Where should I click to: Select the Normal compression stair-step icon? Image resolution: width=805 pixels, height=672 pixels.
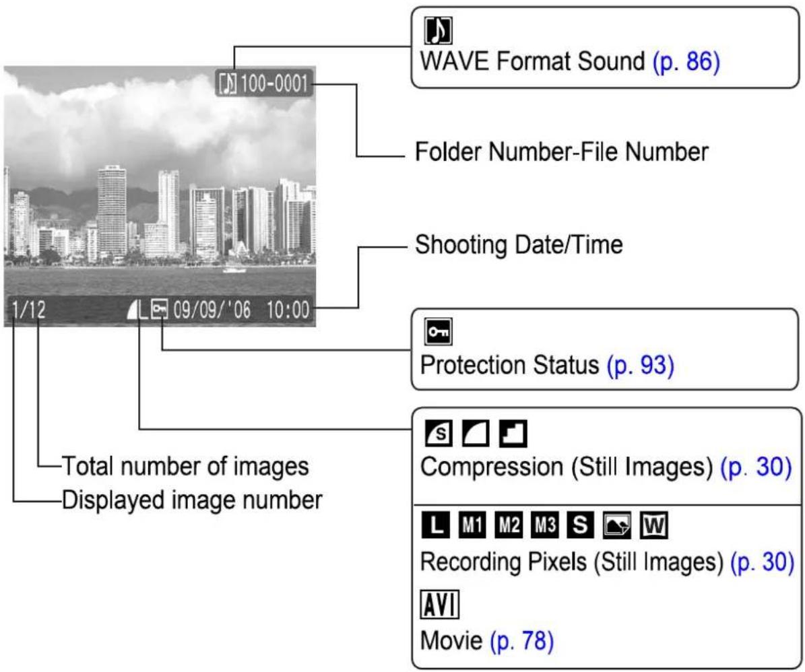(x=513, y=434)
